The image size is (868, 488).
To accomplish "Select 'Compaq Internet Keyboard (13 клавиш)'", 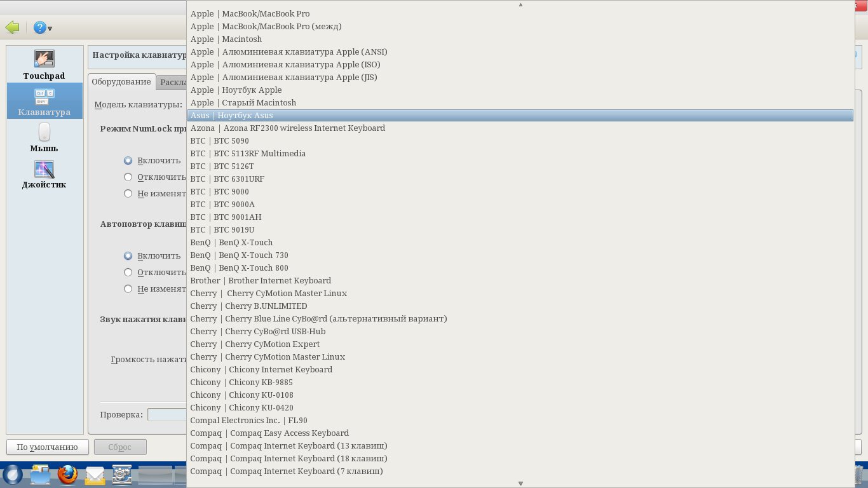I will click(x=520, y=446).
